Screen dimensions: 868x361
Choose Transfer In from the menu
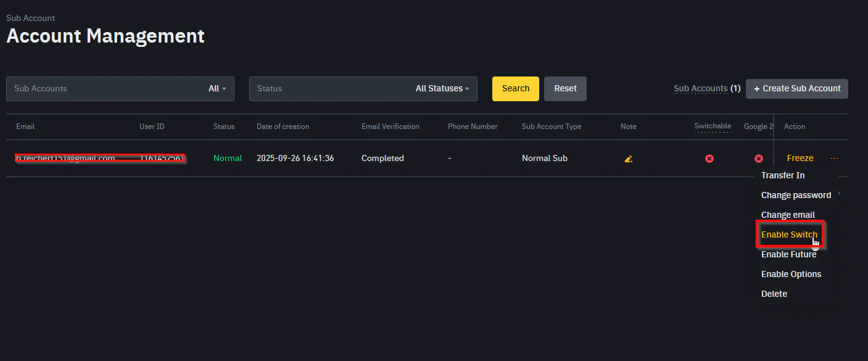click(782, 175)
